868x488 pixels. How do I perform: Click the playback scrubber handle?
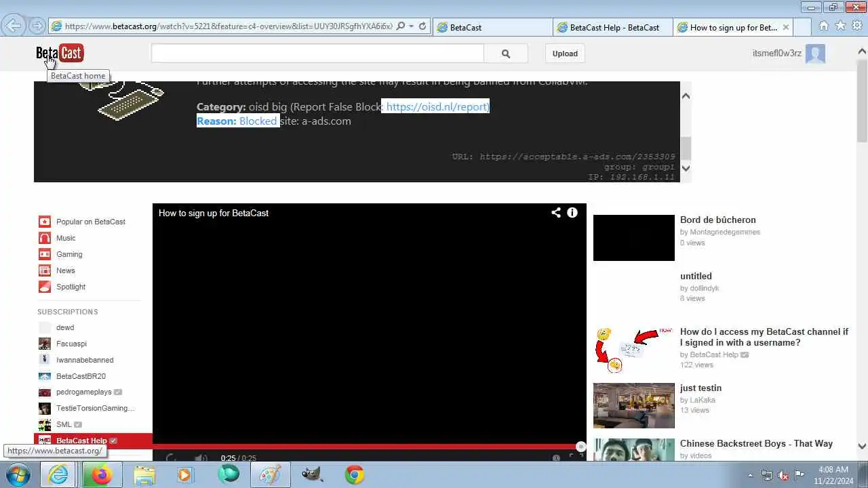580,447
